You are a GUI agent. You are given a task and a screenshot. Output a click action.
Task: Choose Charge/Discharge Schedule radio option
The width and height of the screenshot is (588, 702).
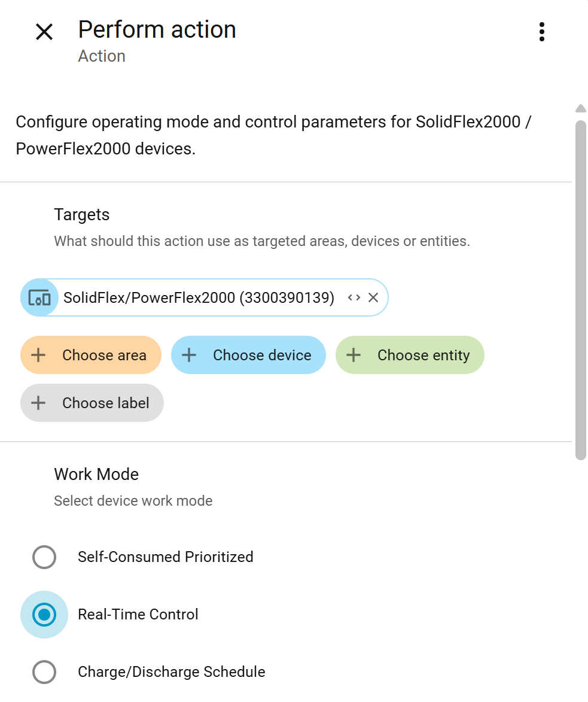pyautogui.click(x=44, y=672)
